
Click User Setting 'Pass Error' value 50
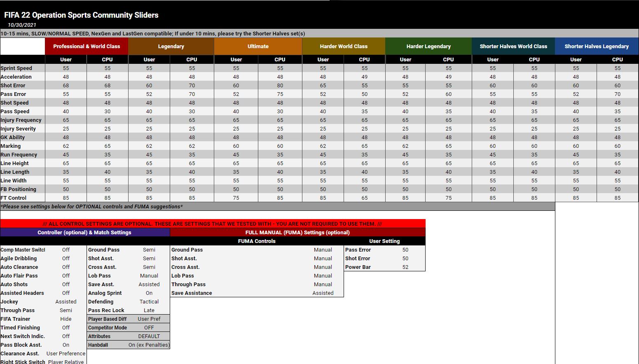pos(405,250)
